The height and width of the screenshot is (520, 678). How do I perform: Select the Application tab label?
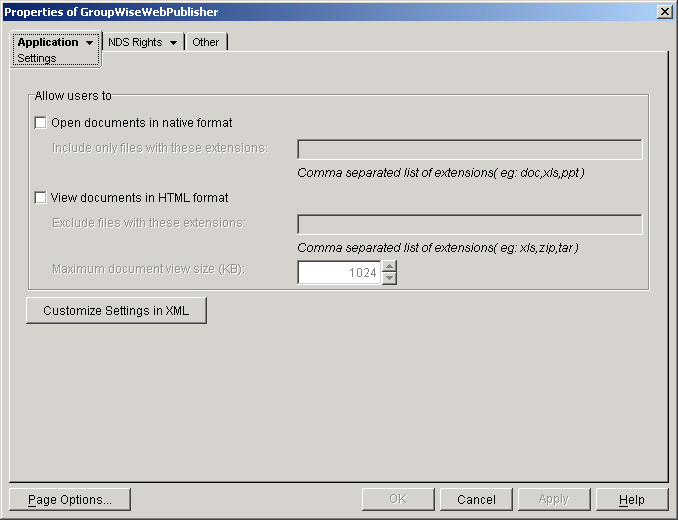(48, 42)
